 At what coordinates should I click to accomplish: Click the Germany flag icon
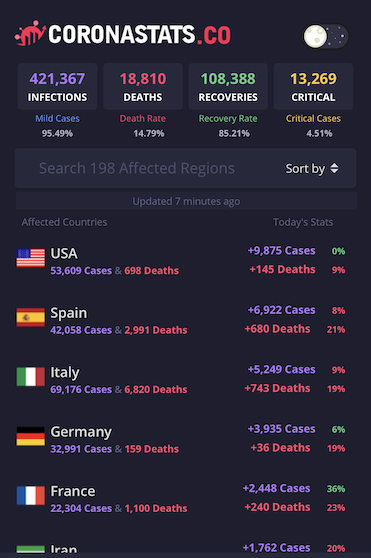[31, 436]
